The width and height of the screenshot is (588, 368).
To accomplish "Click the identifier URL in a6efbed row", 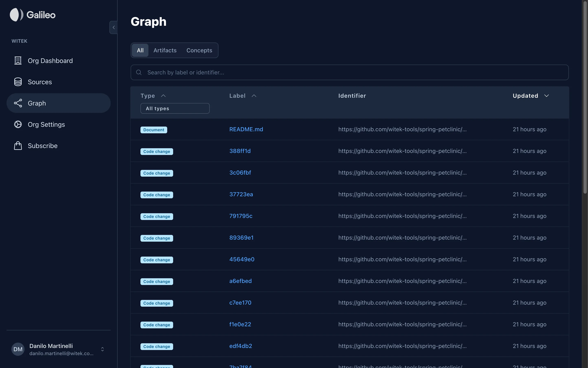I will tap(402, 281).
